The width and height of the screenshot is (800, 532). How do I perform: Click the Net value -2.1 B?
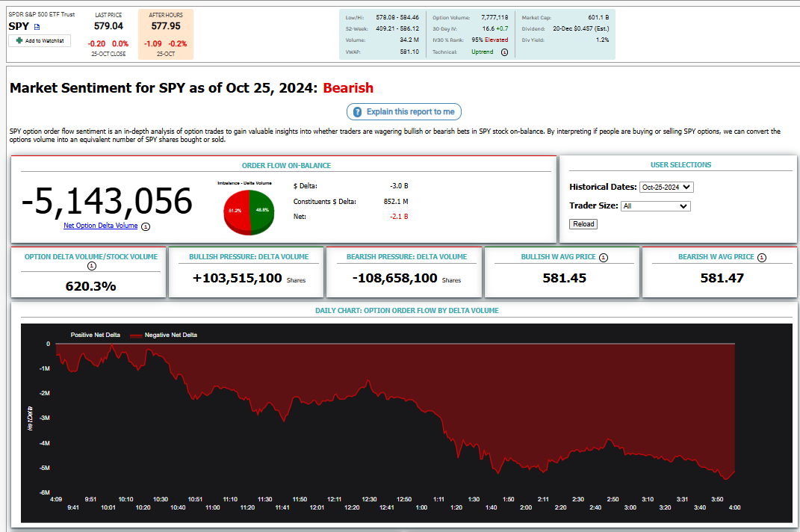pyautogui.click(x=399, y=217)
